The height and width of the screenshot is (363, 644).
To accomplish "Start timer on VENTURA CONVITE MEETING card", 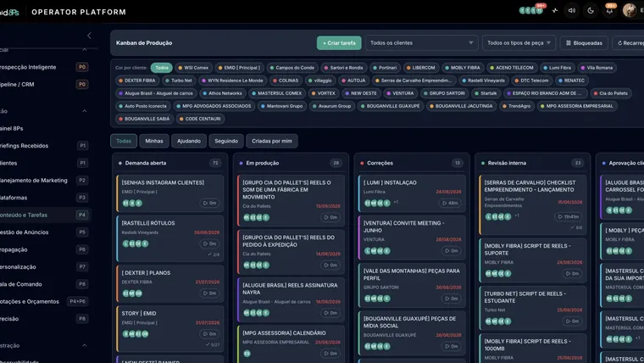I will point(452,250).
